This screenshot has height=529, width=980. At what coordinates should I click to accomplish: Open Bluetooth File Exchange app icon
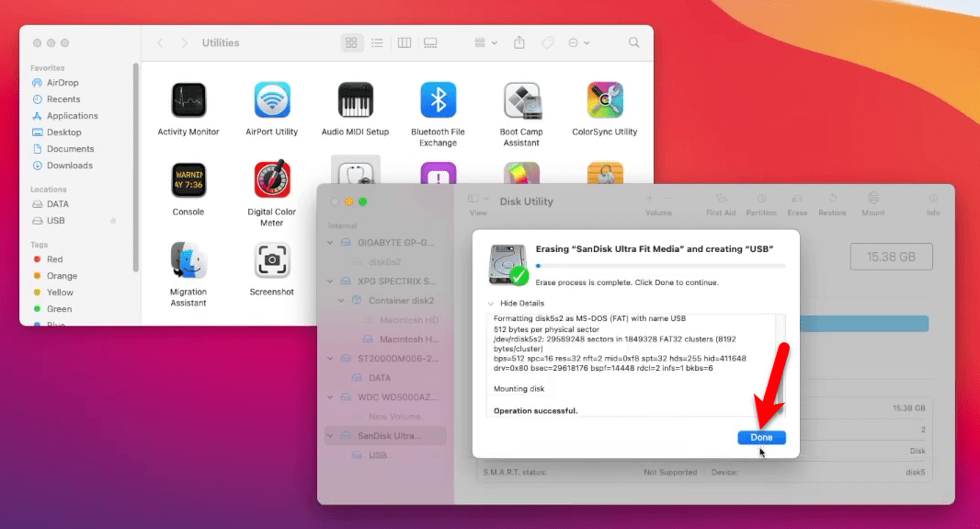click(439, 100)
